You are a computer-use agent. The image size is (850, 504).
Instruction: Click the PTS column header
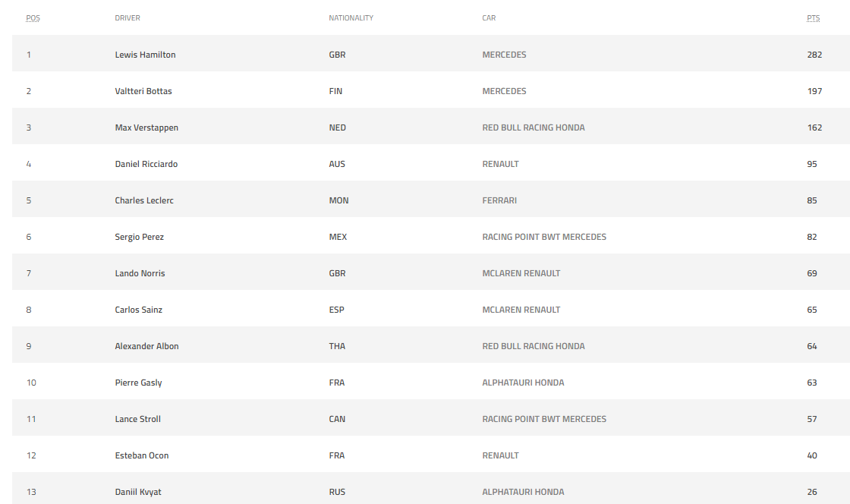coord(813,18)
